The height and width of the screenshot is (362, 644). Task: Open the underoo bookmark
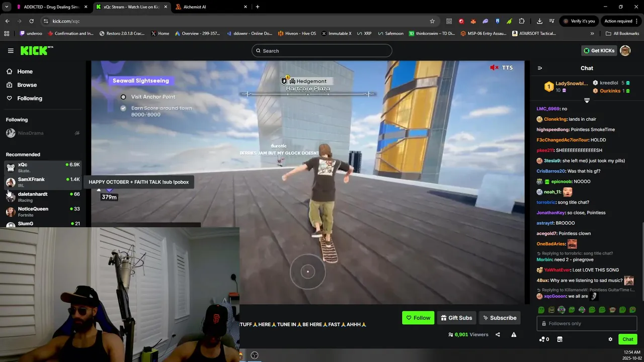pyautogui.click(x=31, y=34)
